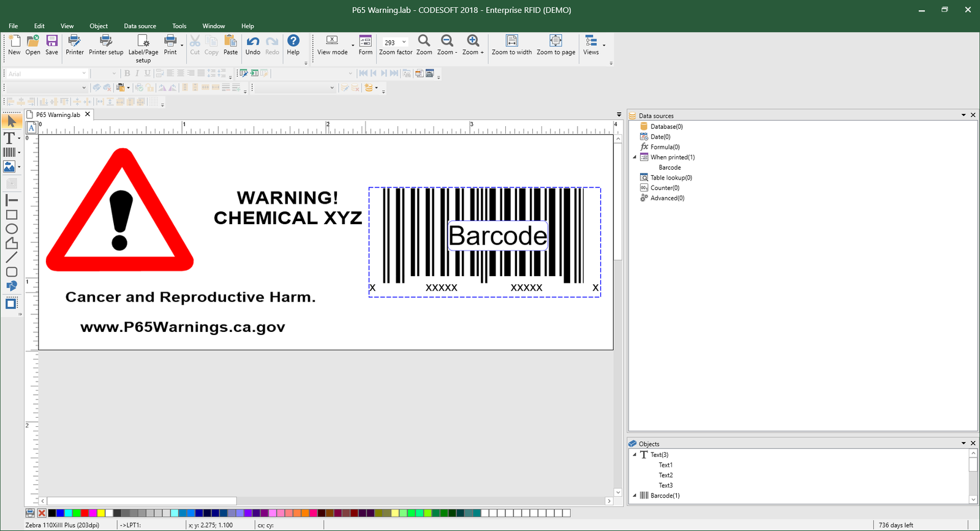980x531 pixels.
Task: Open Label/Page setup
Action: 143,41
